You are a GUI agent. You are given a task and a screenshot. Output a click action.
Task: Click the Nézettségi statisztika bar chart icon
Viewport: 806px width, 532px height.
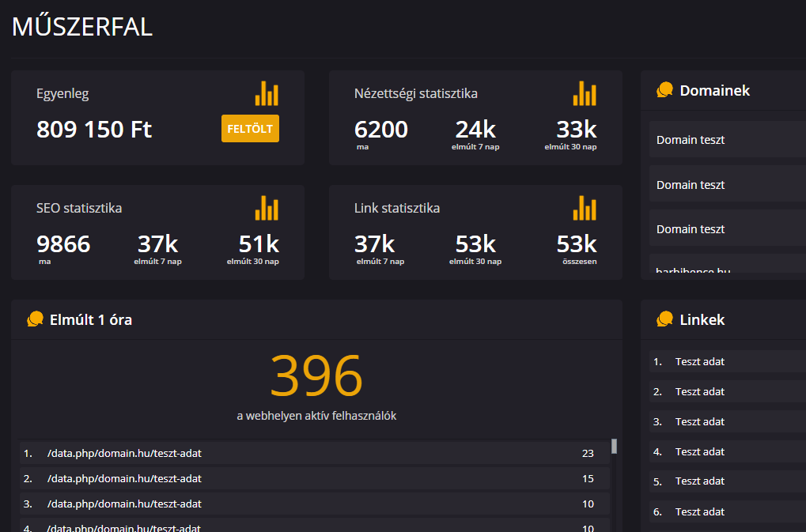[585, 93]
